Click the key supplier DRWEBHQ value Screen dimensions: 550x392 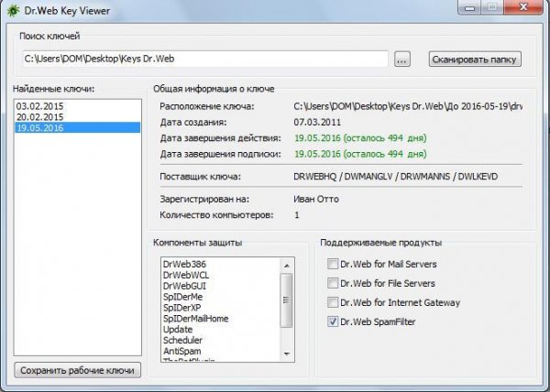click(x=396, y=177)
